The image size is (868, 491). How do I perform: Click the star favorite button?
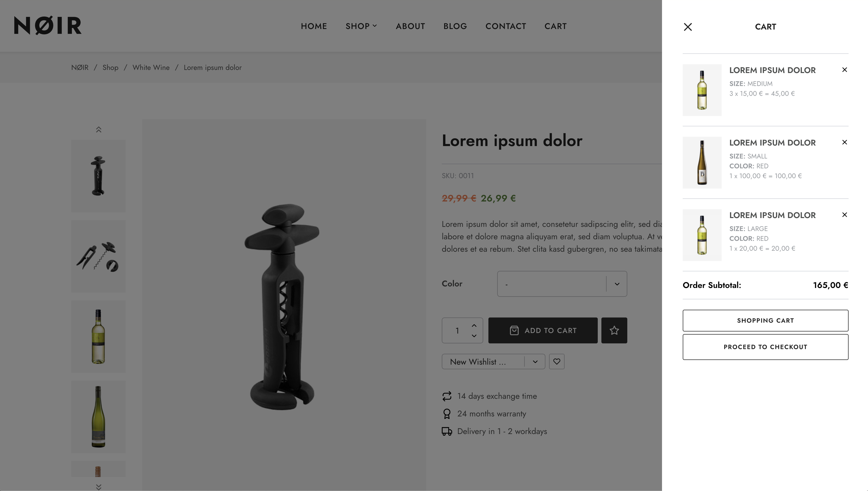[x=614, y=330]
